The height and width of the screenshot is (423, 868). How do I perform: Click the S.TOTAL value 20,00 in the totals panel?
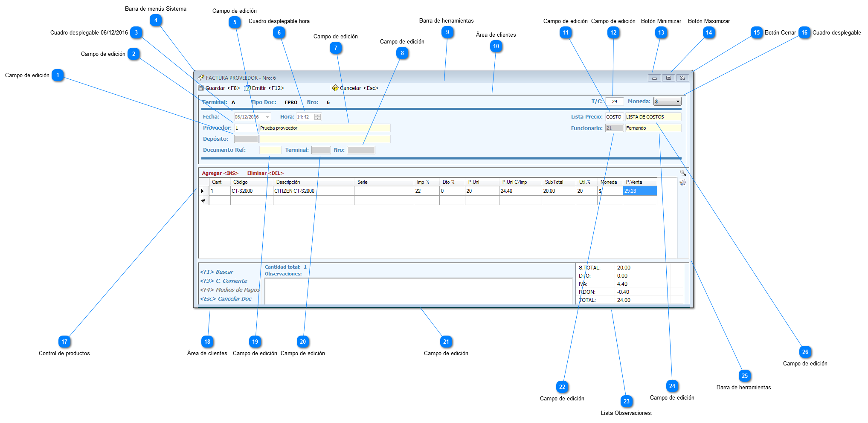click(624, 268)
